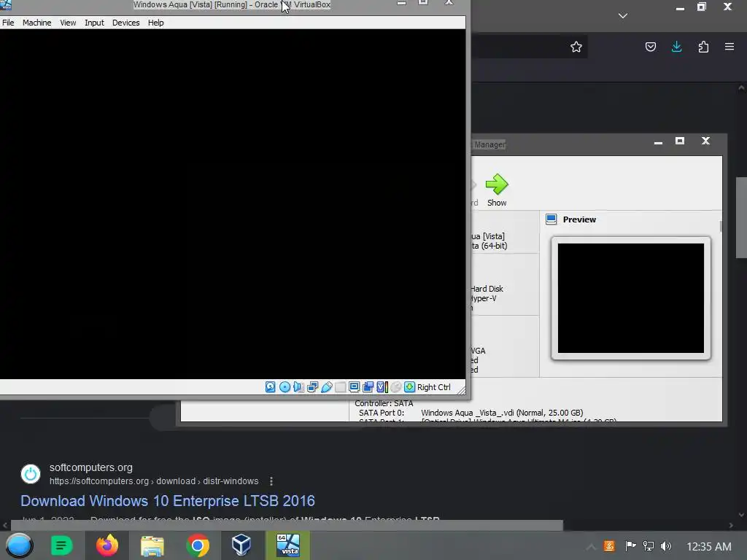Open file manager from the taskbar
Image resolution: width=747 pixels, height=560 pixels.
[152, 545]
